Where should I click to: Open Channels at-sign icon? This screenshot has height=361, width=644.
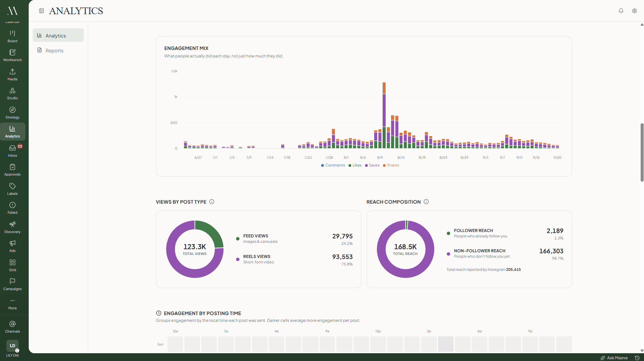click(x=12, y=327)
